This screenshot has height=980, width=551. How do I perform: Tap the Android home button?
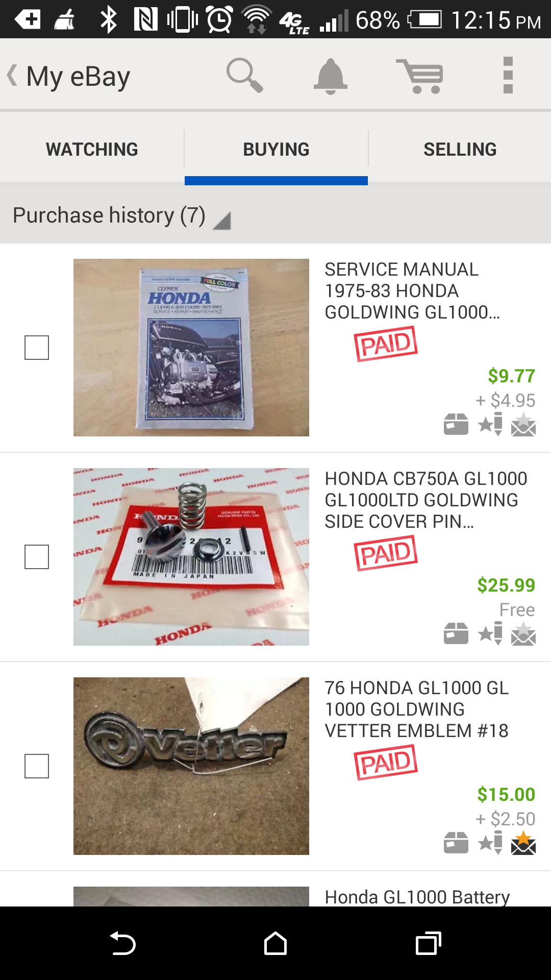[x=275, y=943]
